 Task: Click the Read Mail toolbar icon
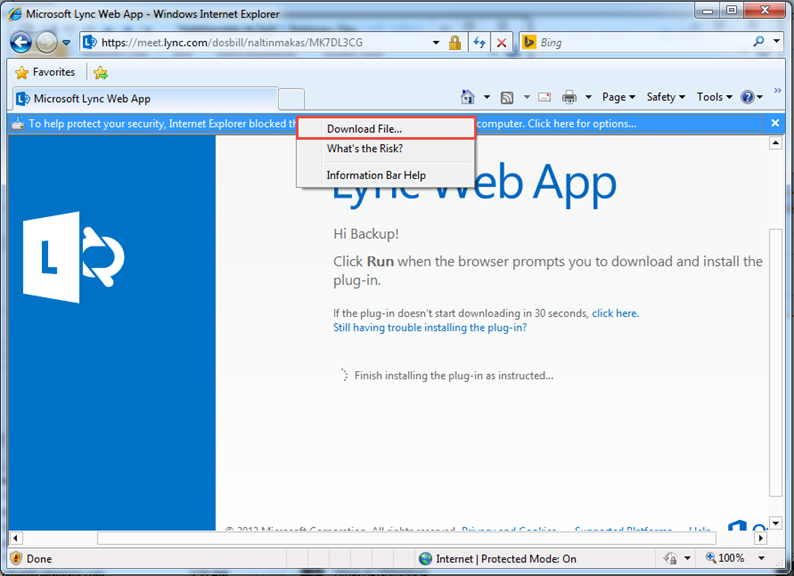(x=544, y=97)
